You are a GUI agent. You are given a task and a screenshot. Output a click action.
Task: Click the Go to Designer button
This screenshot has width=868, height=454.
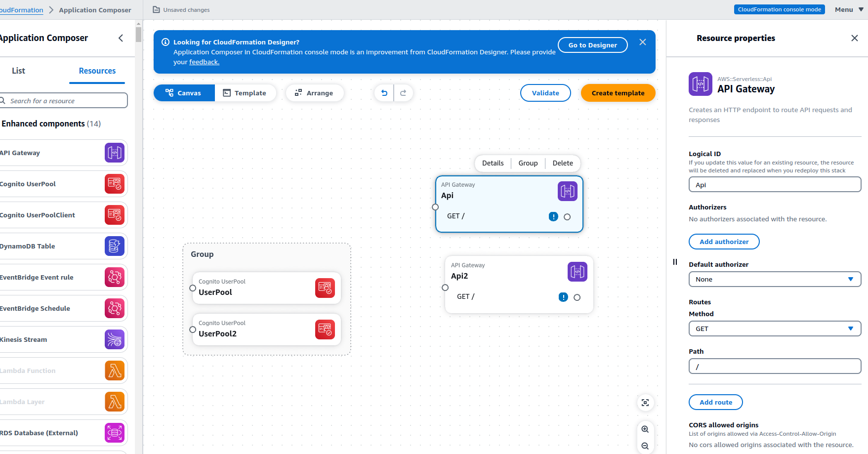[x=593, y=45]
